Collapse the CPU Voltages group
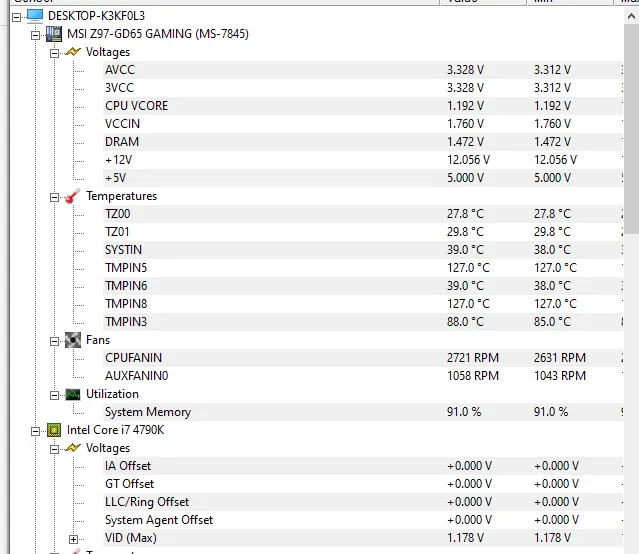This screenshot has height=554, width=639. coord(54,450)
